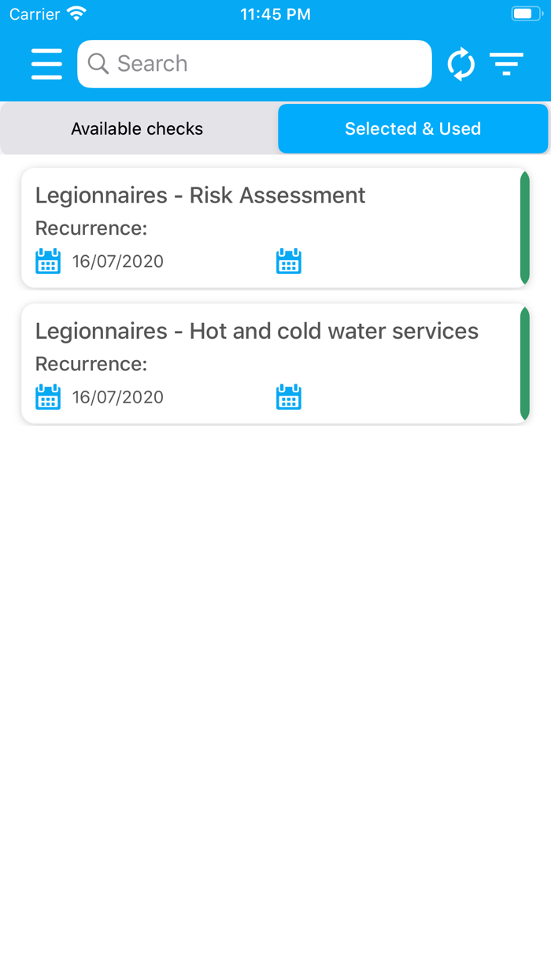Open Legionnaires - Hot and cold water services
This screenshot has width=551, height=980.
257,331
